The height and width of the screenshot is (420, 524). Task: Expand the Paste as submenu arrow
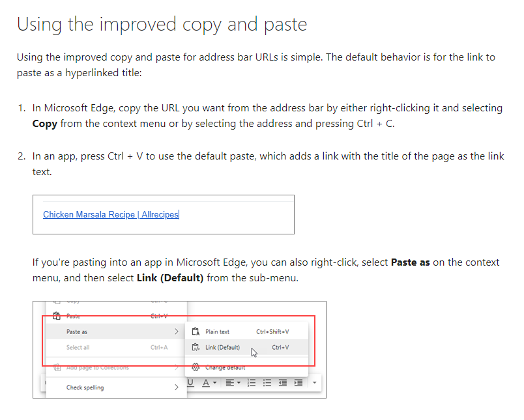(176, 331)
